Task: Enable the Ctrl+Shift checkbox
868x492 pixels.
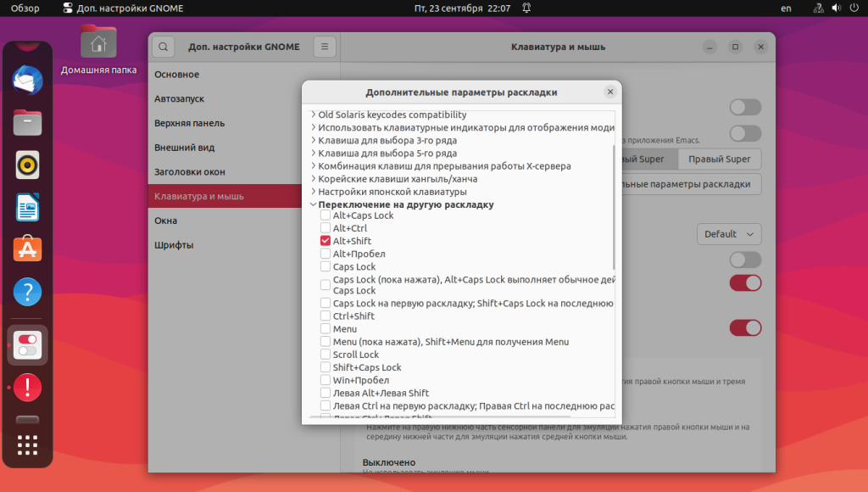Action: pos(325,316)
